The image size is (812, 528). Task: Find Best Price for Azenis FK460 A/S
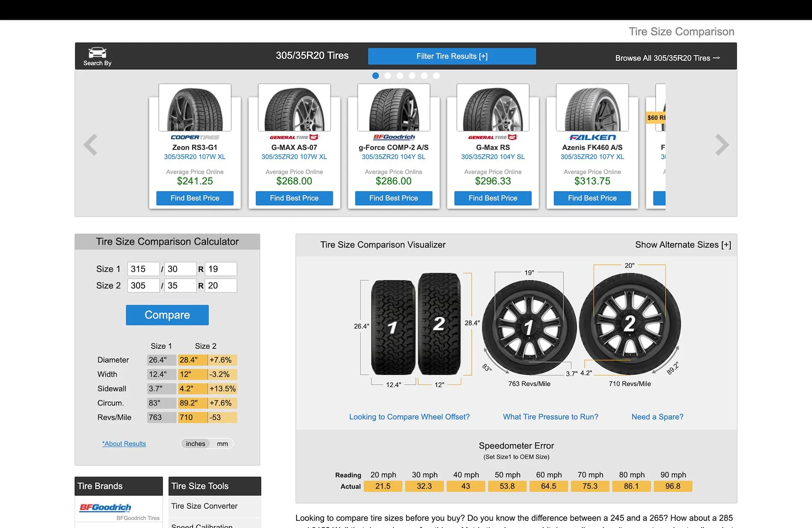tap(592, 198)
